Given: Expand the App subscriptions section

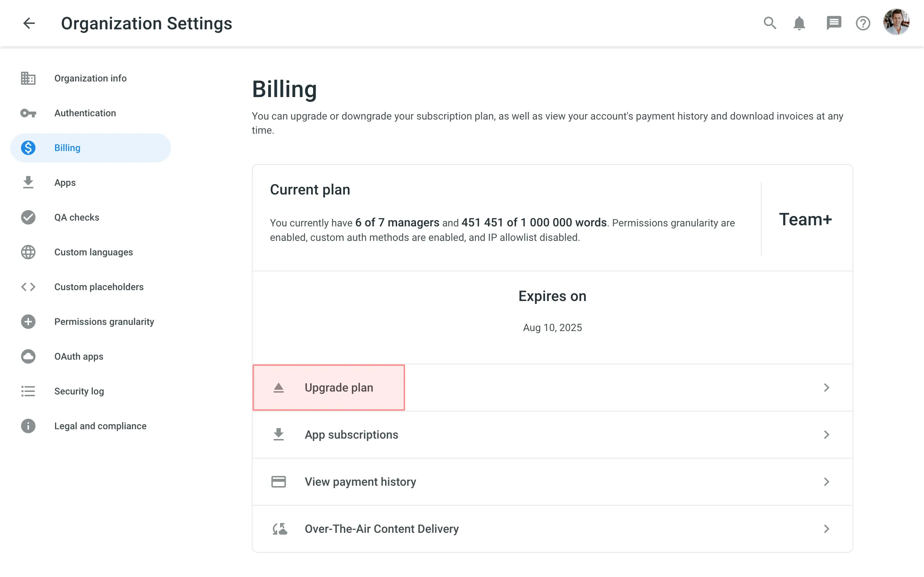Looking at the screenshot, I should click(x=552, y=435).
